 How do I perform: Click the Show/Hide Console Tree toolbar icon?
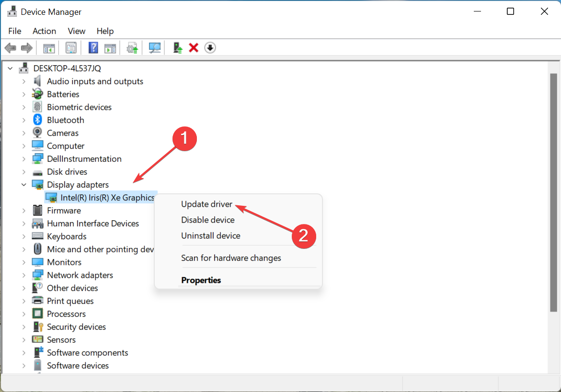click(49, 48)
